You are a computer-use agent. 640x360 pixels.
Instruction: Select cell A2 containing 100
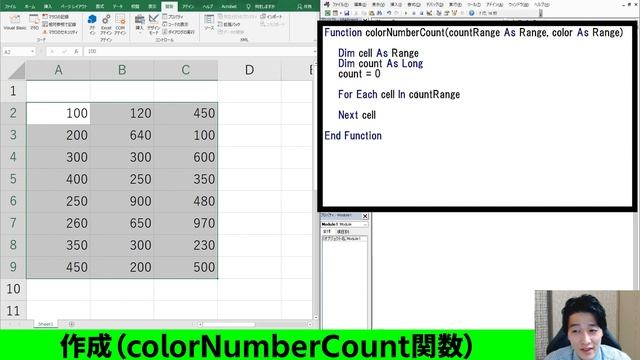(58, 113)
